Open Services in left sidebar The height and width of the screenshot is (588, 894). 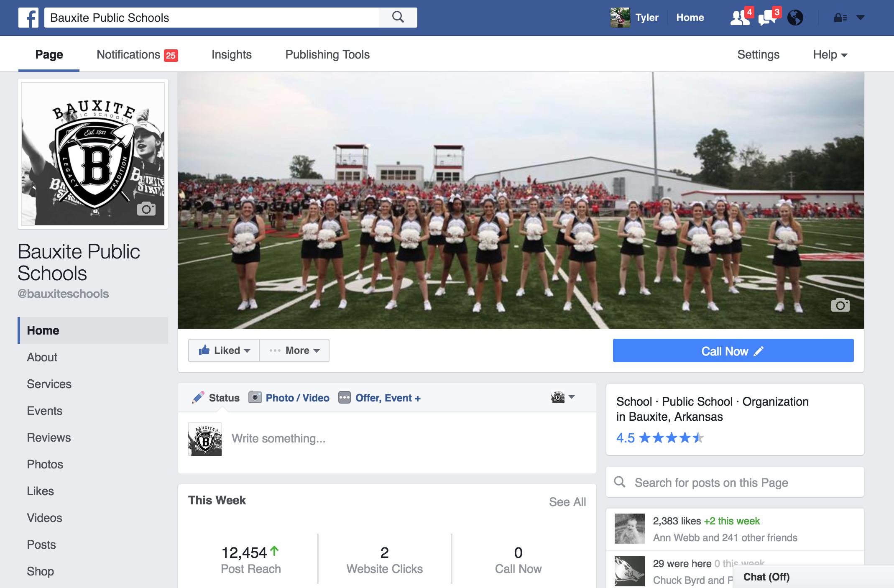pyautogui.click(x=49, y=384)
